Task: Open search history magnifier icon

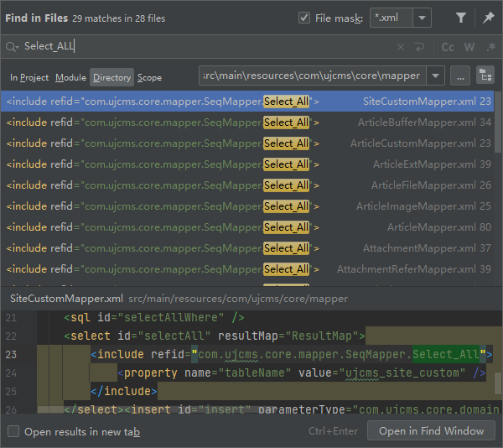Action: pos(13,47)
